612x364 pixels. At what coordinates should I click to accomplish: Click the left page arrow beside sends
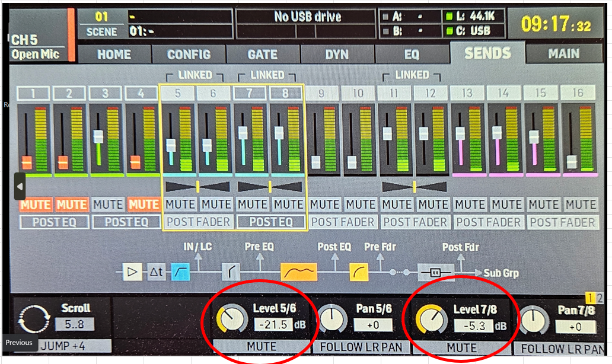(20, 187)
